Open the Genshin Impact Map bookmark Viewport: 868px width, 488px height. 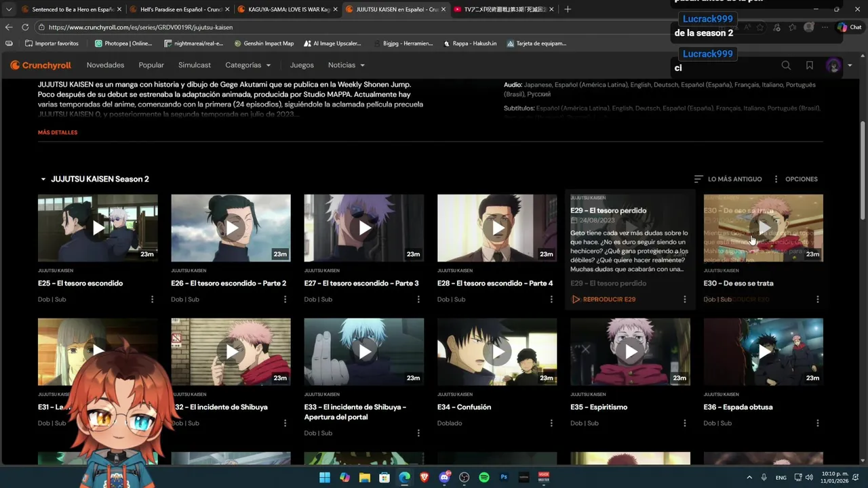pyautogui.click(x=264, y=43)
